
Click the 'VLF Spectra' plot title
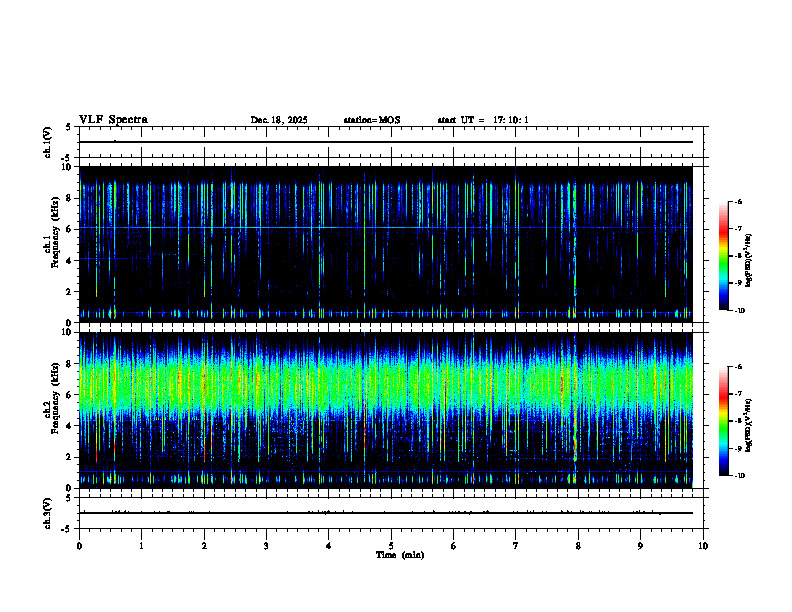click(114, 120)
